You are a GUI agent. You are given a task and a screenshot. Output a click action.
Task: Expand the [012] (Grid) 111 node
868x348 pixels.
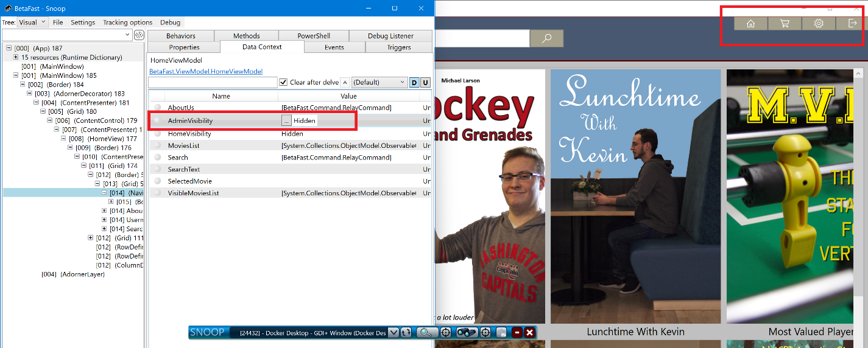91,238
